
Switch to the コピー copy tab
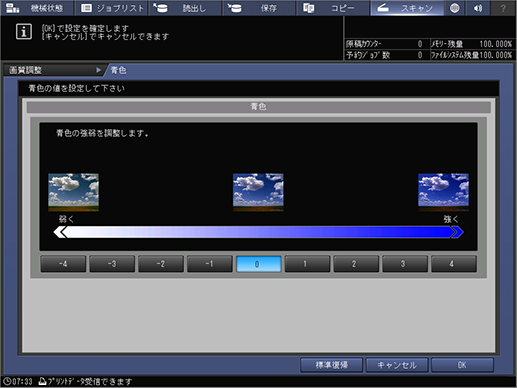[333, 8]
